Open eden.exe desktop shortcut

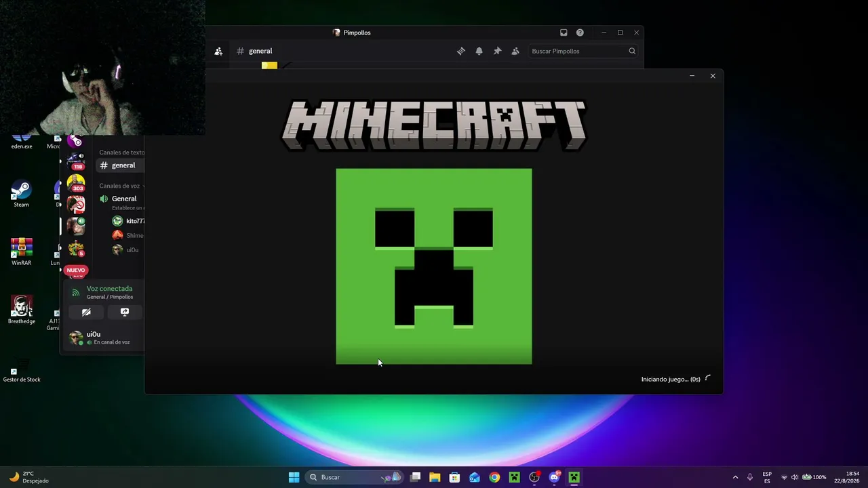22,142
